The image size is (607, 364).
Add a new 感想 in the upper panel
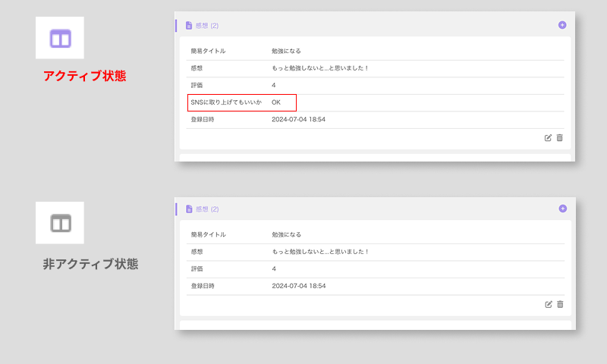(x=562, y=25)
